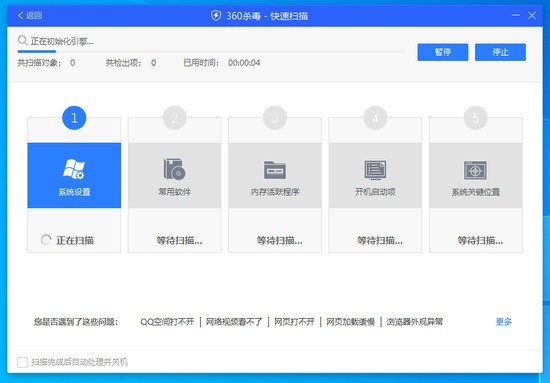Click the 开机启动项 monitor icon
Image resolution: width=550 pixels, height=383 pixels.
click(375, 170)
